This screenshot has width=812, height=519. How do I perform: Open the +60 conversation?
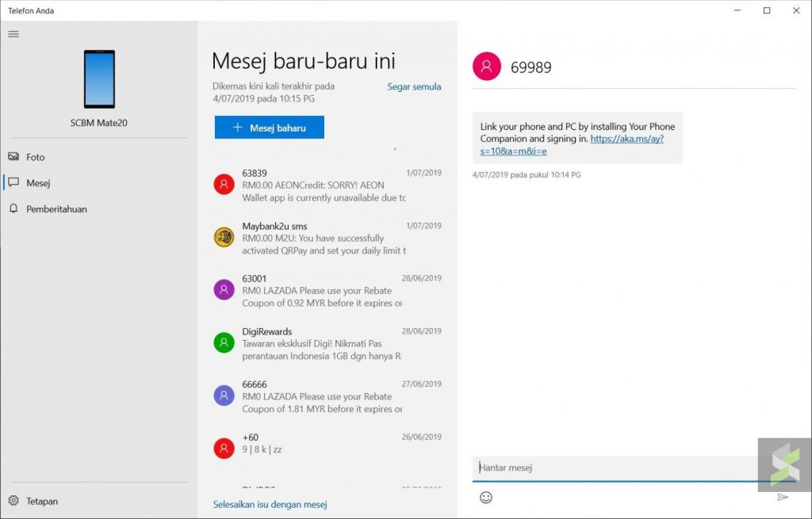coord(327,445)
